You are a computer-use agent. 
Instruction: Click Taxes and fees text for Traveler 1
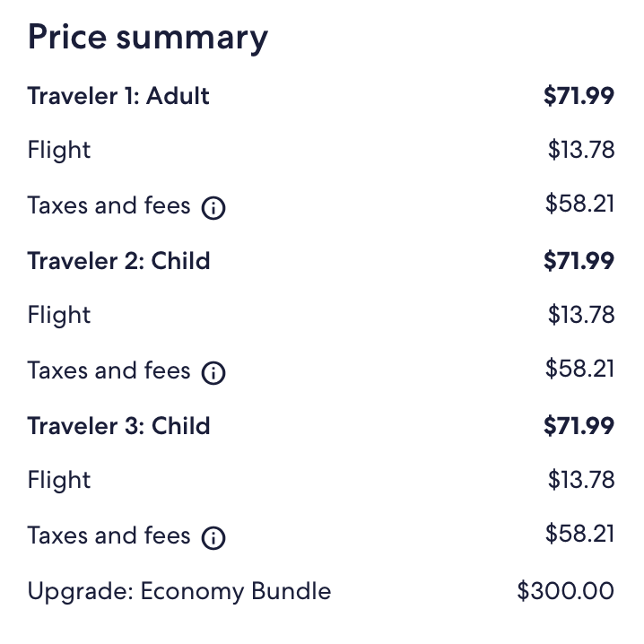point(109,205)
